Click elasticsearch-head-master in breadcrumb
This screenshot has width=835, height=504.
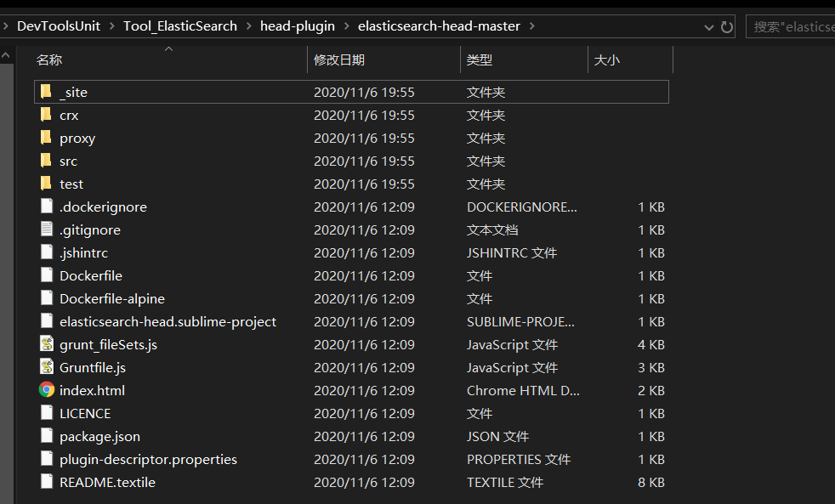tap(439, 26)
